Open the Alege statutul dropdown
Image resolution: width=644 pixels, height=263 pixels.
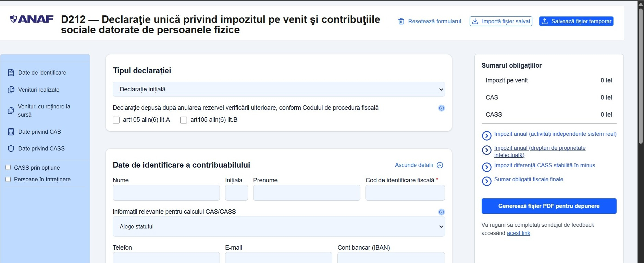pyautogui.click(x=278, y=226)
